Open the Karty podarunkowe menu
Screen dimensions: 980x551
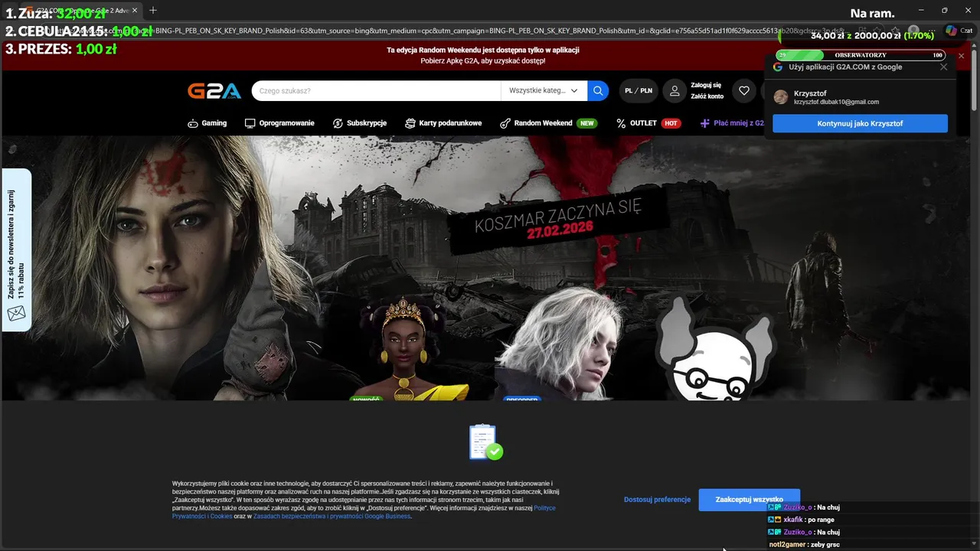(x=443, y=123)
